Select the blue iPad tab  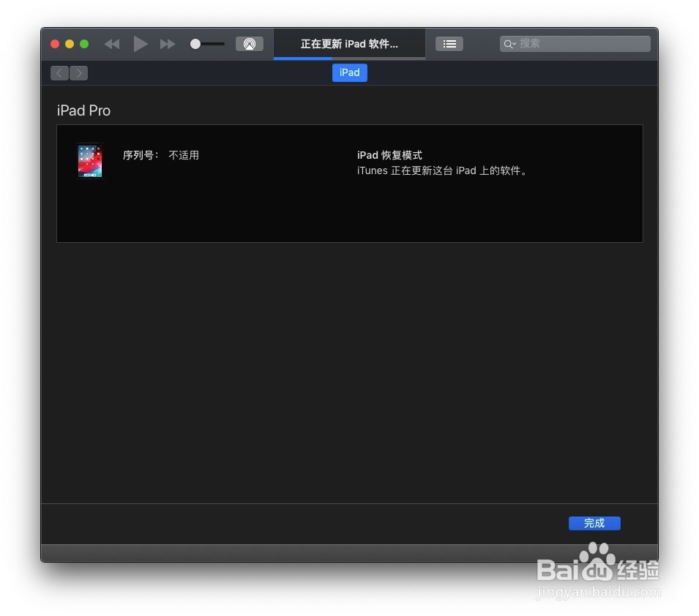point(349,72)
